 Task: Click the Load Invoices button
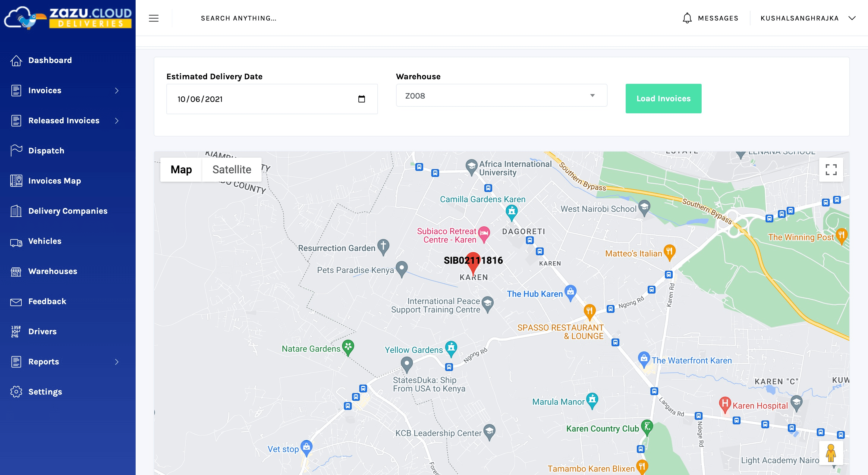click(x=663, y=99)
